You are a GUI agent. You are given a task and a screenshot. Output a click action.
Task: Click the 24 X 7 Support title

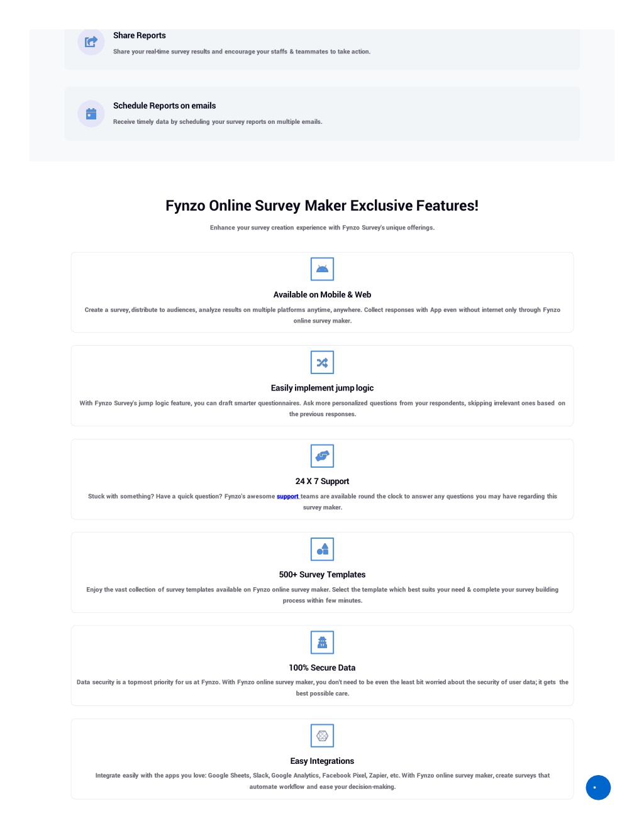pyautogui.click(x=322, y=482)
